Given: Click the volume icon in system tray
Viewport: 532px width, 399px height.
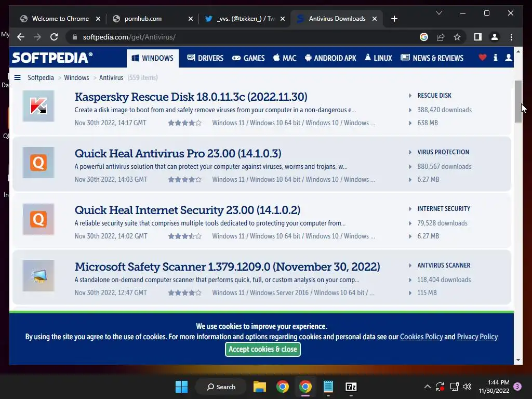Looking at the screenshot, I should [467, 387].
